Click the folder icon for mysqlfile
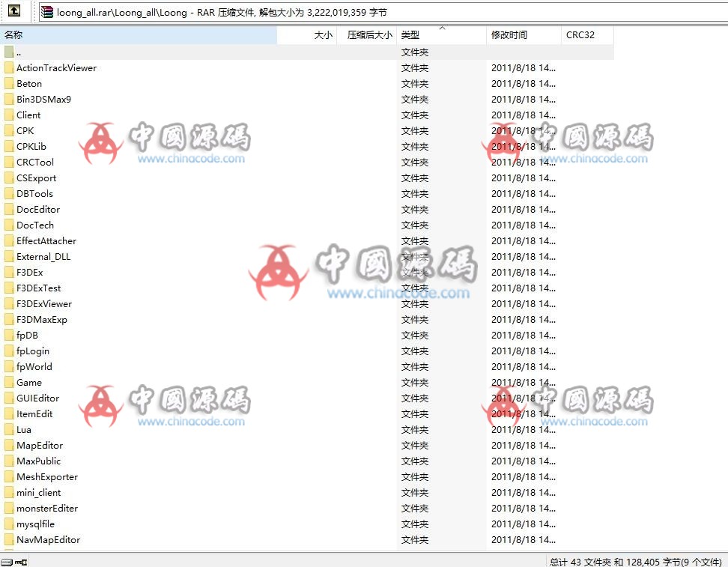The image size is (728, 567). tap(9, 524)
